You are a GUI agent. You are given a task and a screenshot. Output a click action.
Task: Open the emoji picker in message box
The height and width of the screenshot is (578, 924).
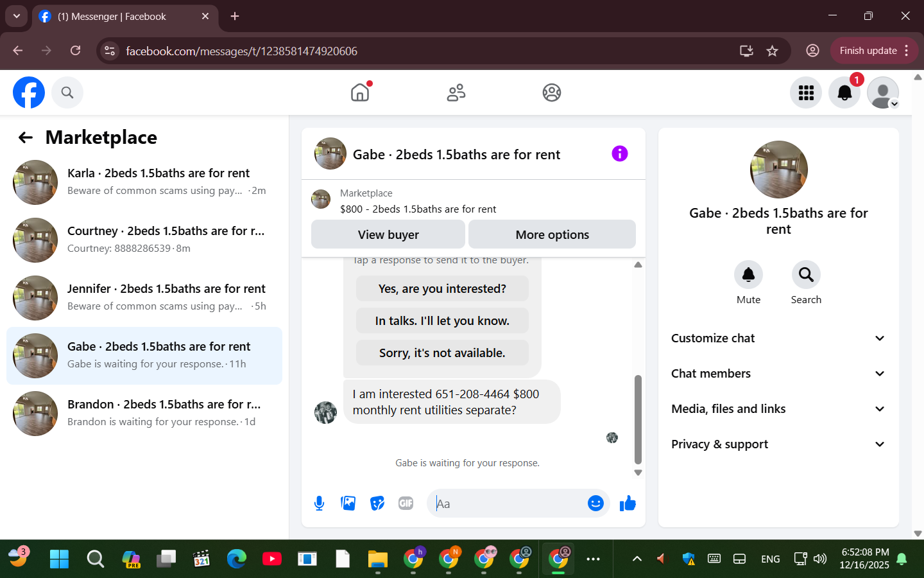click(x=595, y=504)
